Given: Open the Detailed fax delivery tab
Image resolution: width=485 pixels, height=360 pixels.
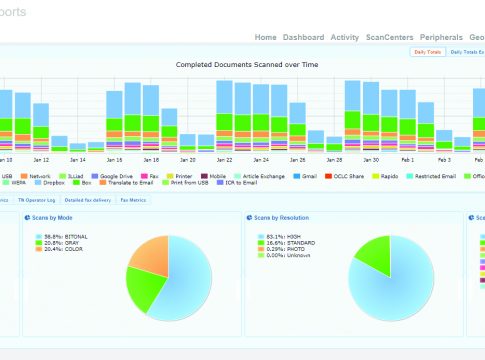Looking at the screenshot, I should pyautogui.click(x=88, y=200).
